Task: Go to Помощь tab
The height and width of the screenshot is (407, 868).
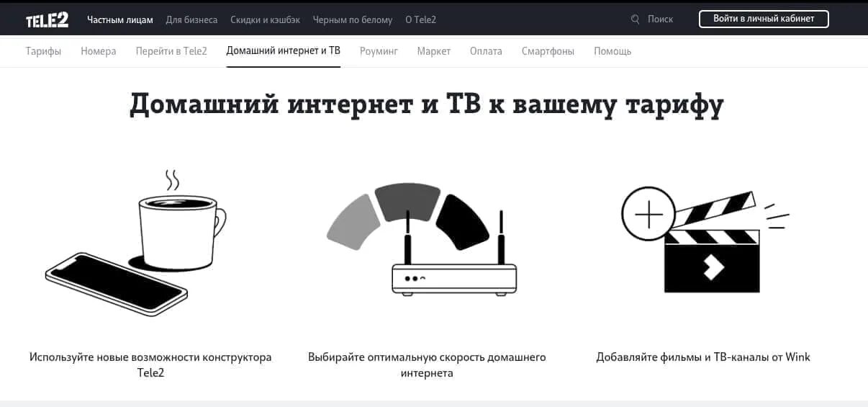Action: pyautogui.click(x=612, y=51)
